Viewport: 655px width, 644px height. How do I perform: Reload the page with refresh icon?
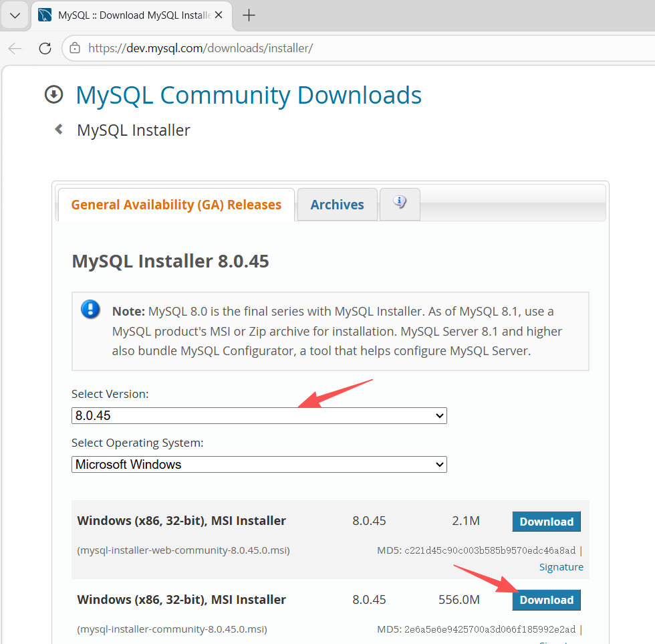(45, 48)
